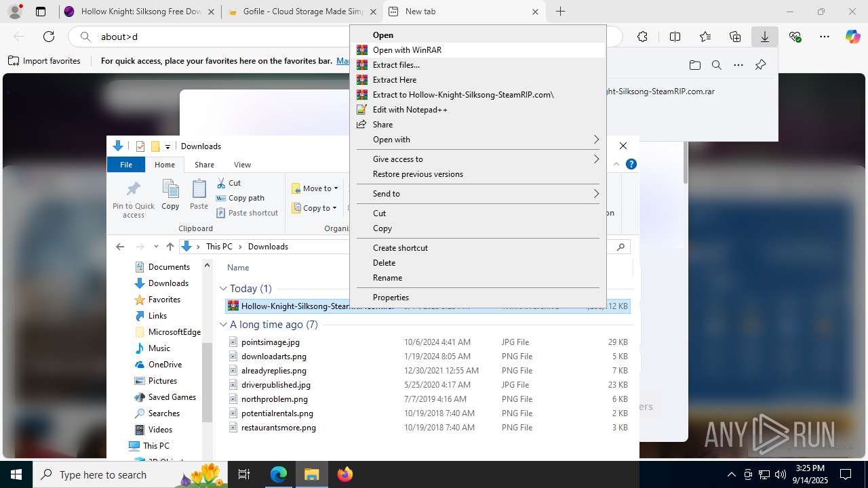Click the ribbon Copy icon
The image size is (868, 488).
click(x=170, y=195)
